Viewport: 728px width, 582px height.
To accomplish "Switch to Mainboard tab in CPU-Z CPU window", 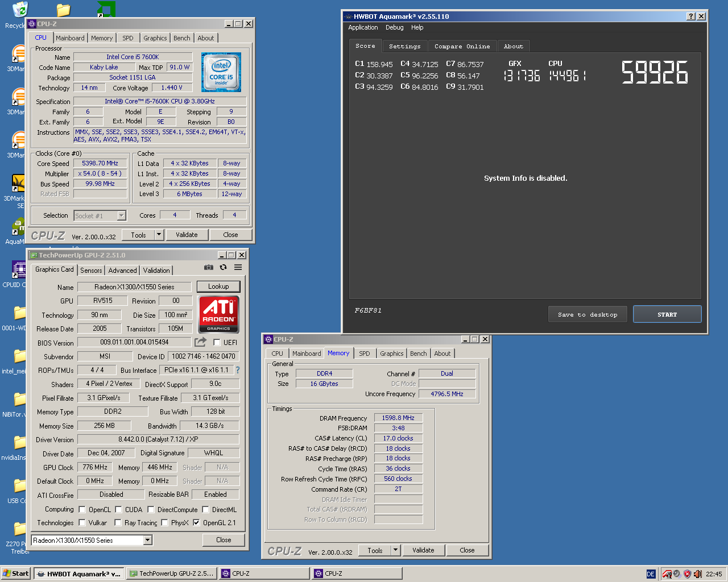I will coord(70,38).
